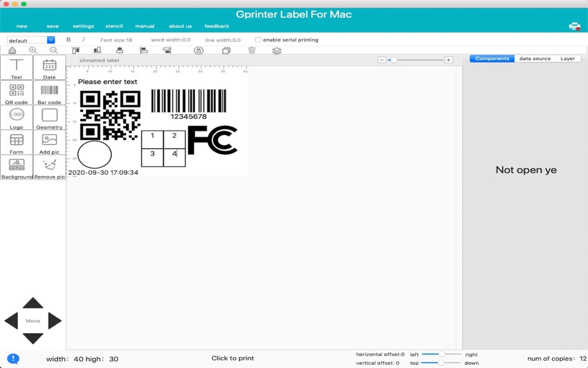588x368 pixels.
Task: Set a Background image
Action: [x=17, y=167]
